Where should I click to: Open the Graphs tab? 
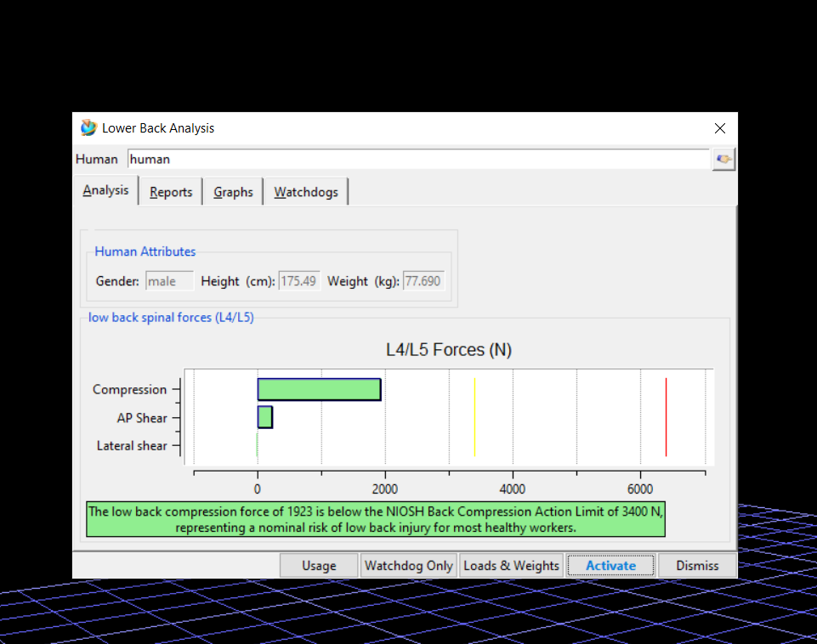(233, 192)
